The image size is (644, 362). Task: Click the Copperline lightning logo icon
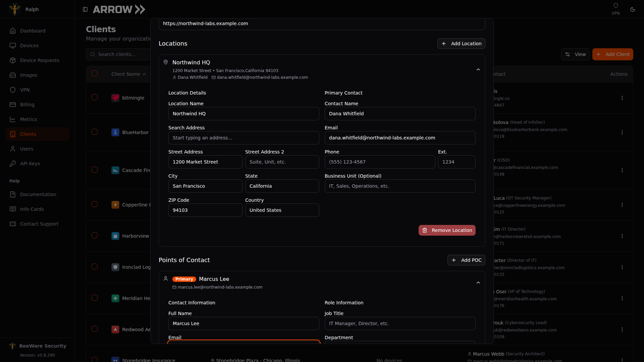coord(115,205)
